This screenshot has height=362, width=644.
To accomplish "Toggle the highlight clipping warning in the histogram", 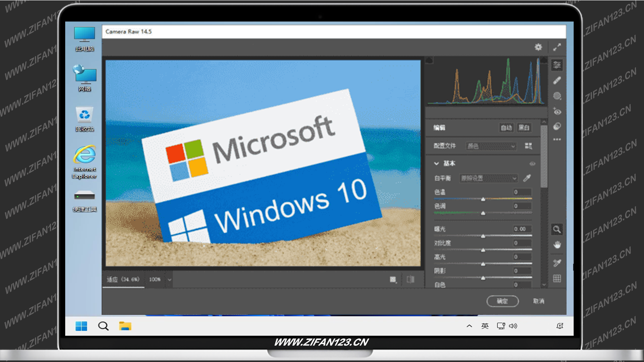I will (x=544, y=60).
